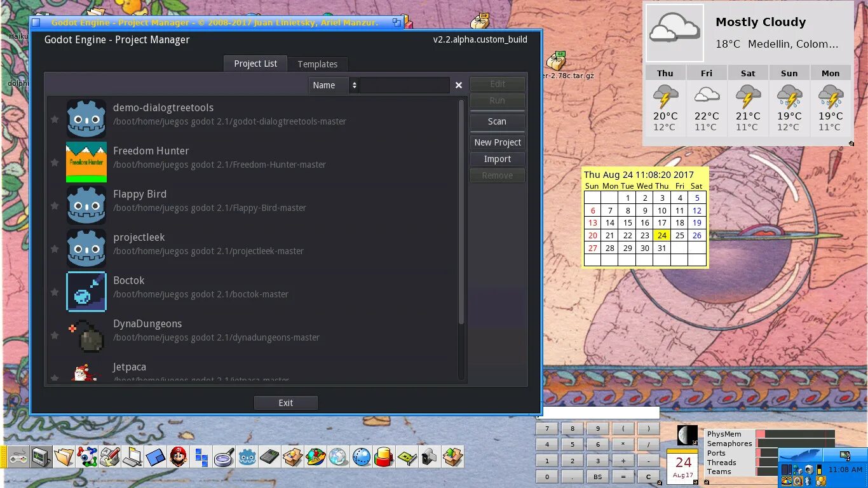Image resolution: width=868 pixels, height=488 pixels.
Task: Toggle favorite star for Boctok
Action: [55, 292]
